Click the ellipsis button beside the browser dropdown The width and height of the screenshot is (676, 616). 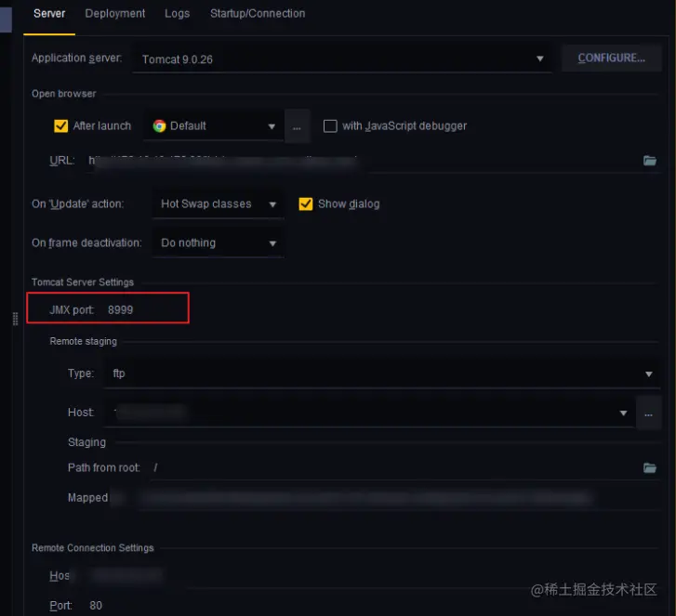(x=297, y=126)
